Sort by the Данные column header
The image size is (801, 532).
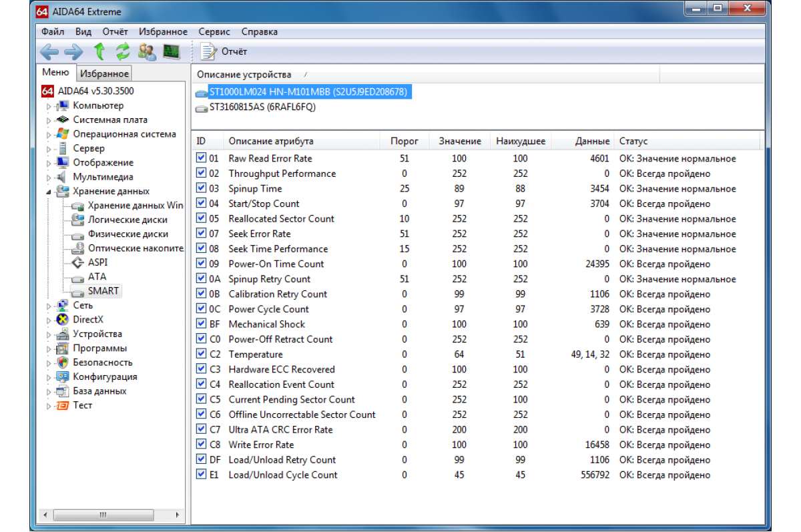pyautogui.click(x=583, y=142)
